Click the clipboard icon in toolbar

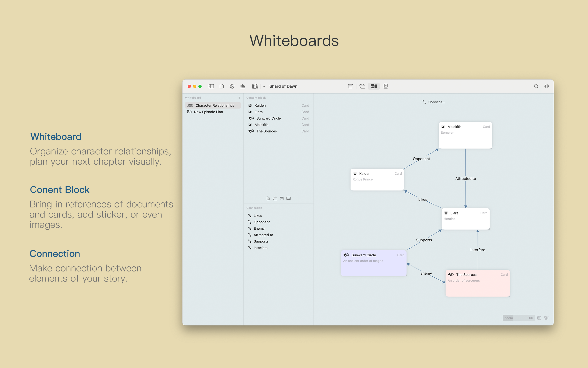coord(222,86)
